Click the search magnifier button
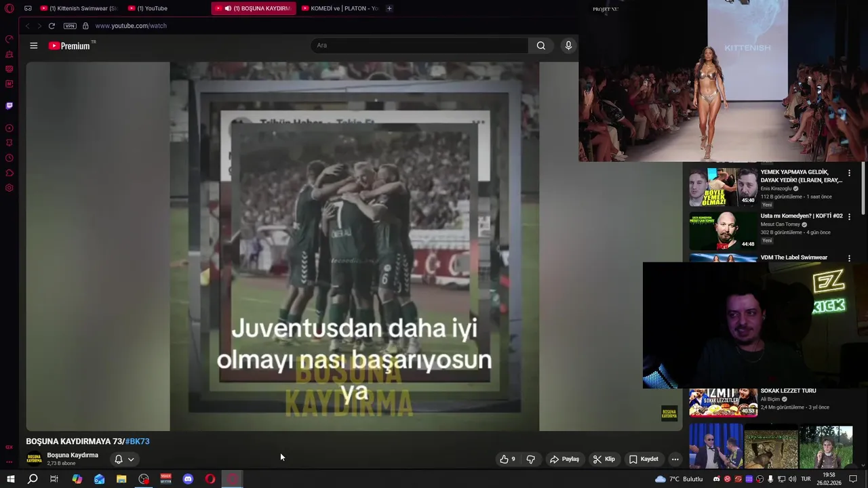868x488 pixels. pos(541,45)
